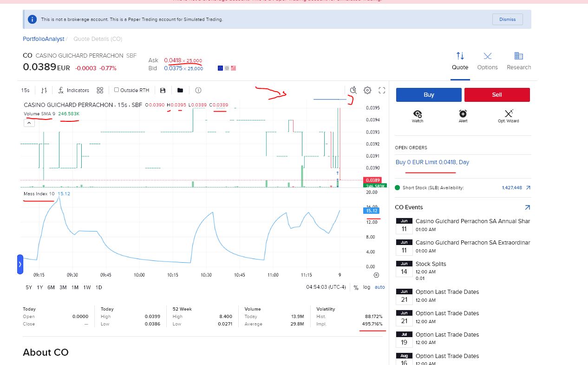Click the red 0.0389 price axis label
Screen dimensions: 588x365
[372, 180]
